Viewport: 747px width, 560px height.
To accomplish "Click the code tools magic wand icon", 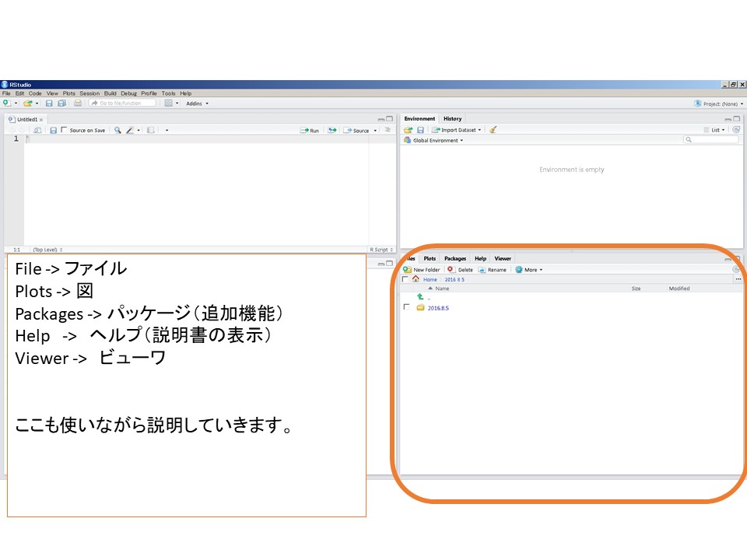I will 131,131.
